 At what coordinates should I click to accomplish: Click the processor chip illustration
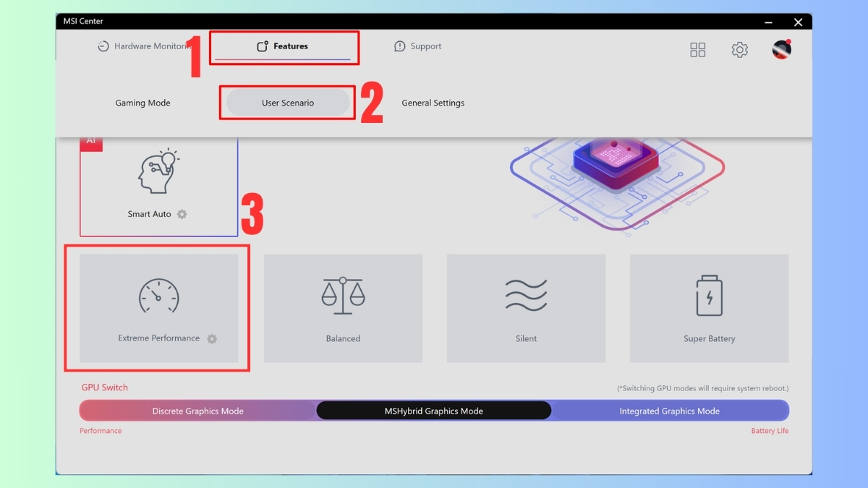tap(616, 166)
